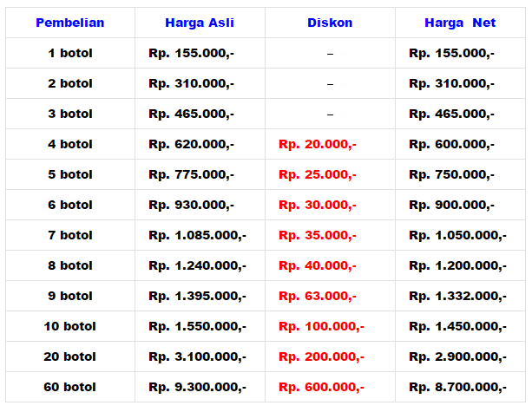Select net price Rp. 1.332.000,-
The image size is (532, 412).
pos(457,296)
